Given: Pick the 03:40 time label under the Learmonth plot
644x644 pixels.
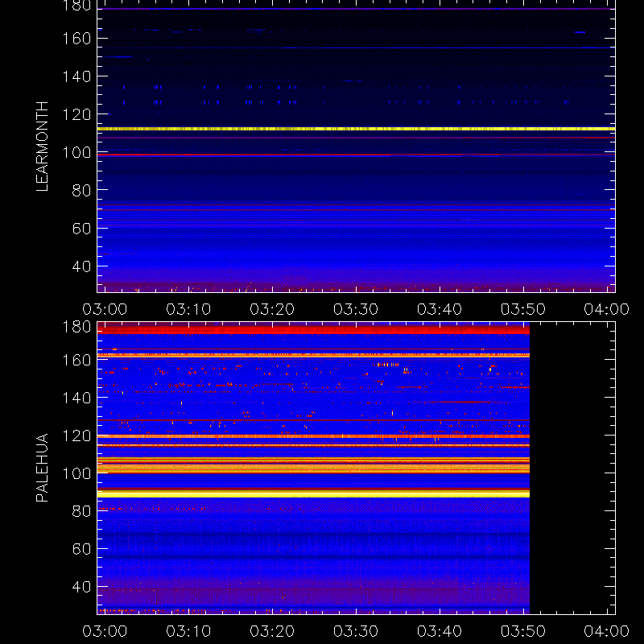Looking at the screenshot, I should 440,309.
